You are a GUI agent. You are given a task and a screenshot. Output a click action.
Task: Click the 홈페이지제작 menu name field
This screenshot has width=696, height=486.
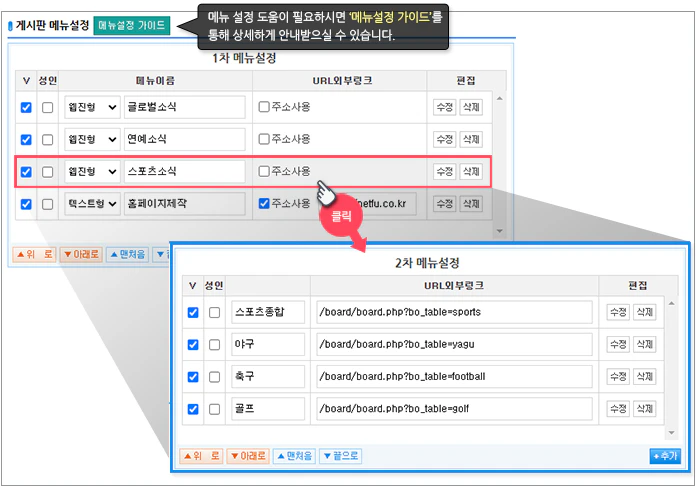coord(185,204)
